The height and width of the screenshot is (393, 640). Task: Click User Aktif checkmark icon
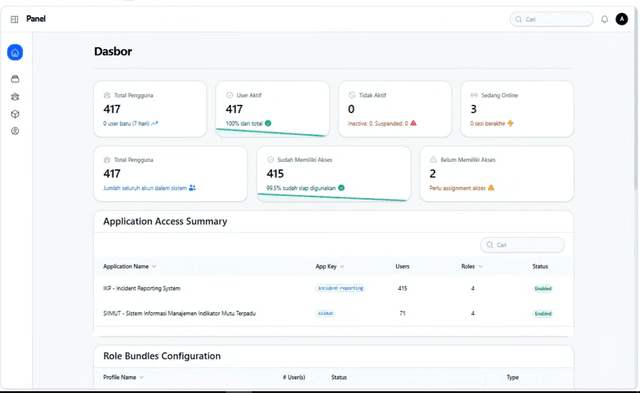pos(229,95)
